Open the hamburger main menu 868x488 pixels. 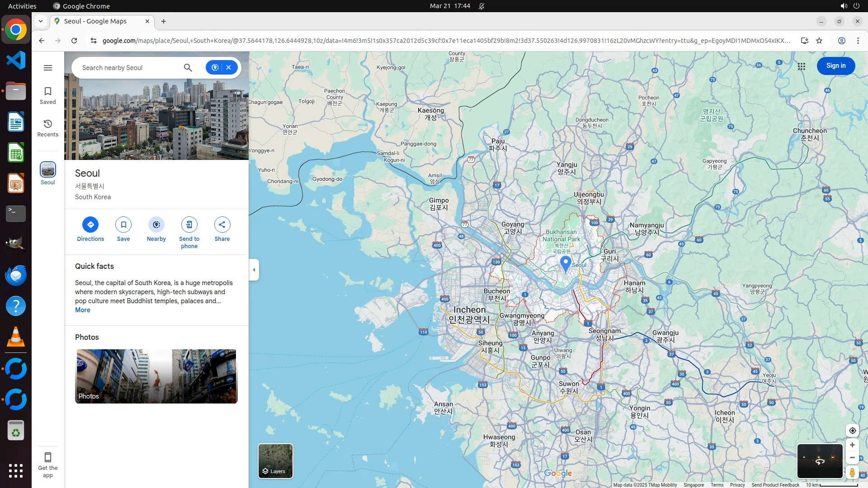[48, 68]
